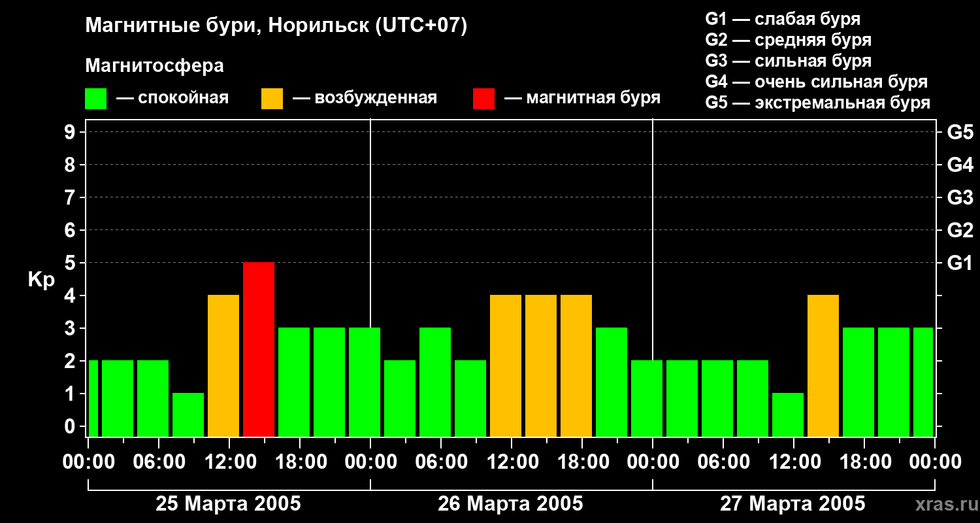This screenshot has width=980, height=523.
Task: Select the 'G2 — средняя буря' legend line
Action: [x=788, y=40]
